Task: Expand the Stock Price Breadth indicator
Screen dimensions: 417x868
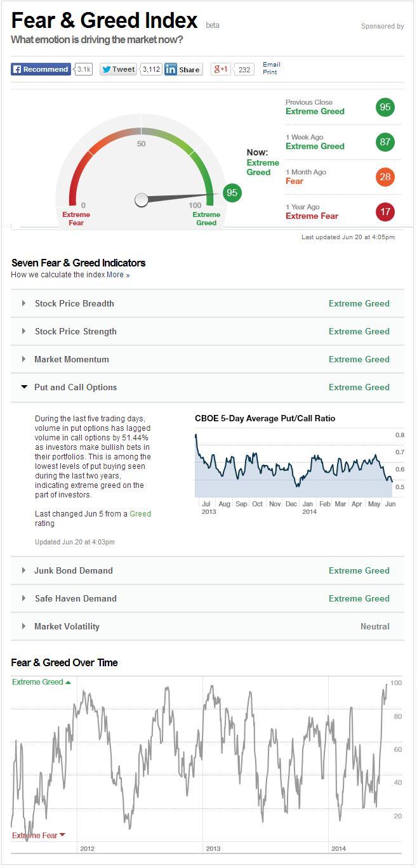Action: click(x=74, y=303)
